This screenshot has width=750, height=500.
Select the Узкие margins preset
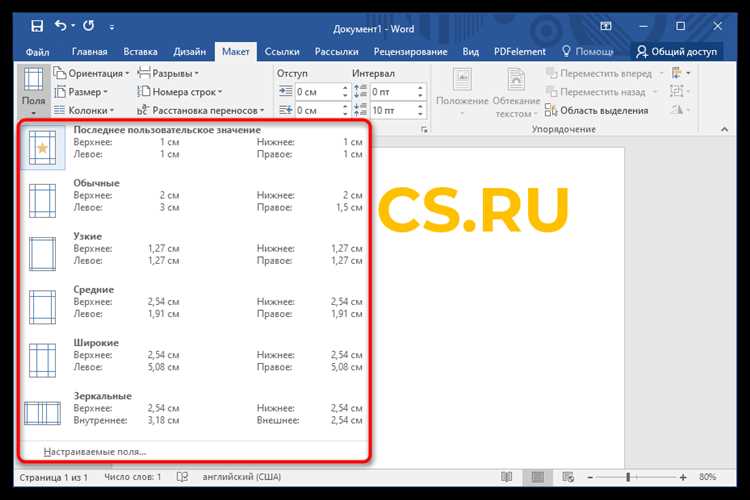[194, 254]
